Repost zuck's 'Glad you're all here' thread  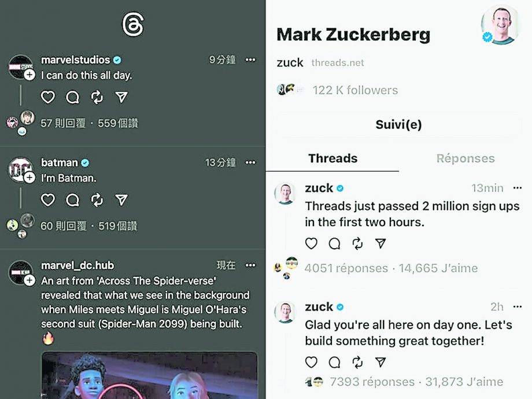357,362
